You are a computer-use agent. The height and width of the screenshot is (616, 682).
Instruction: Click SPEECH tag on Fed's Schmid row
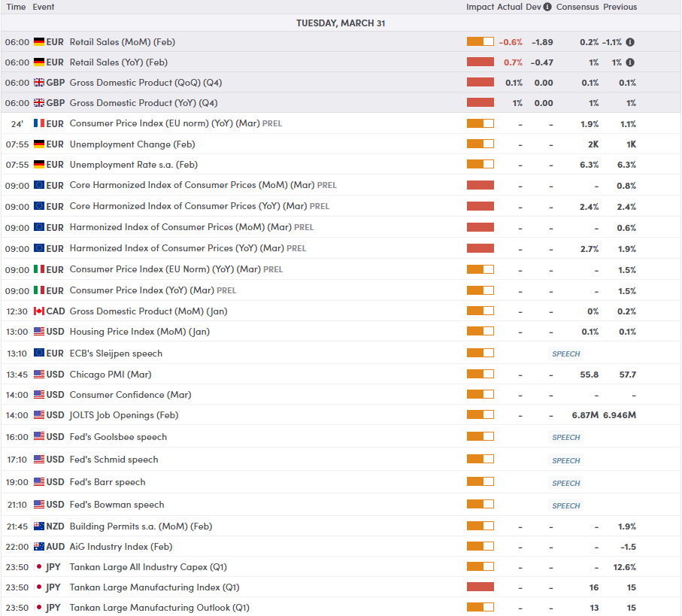pyautogui.click(x=566, y=460)
